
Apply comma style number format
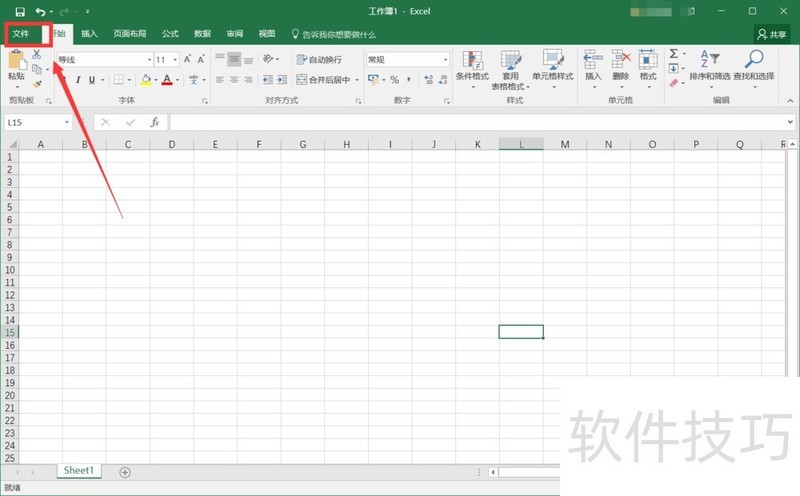click(409, 80)
